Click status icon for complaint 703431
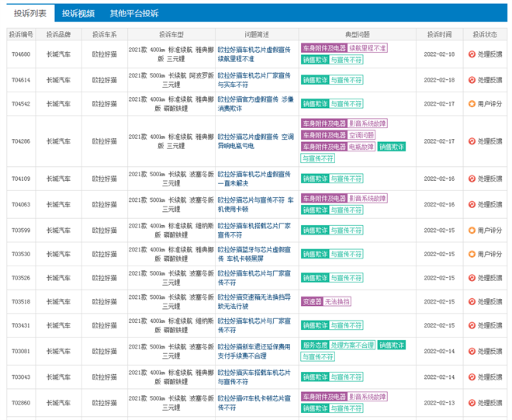The width and height of the screenshot is (512, 420). (472, 325)
